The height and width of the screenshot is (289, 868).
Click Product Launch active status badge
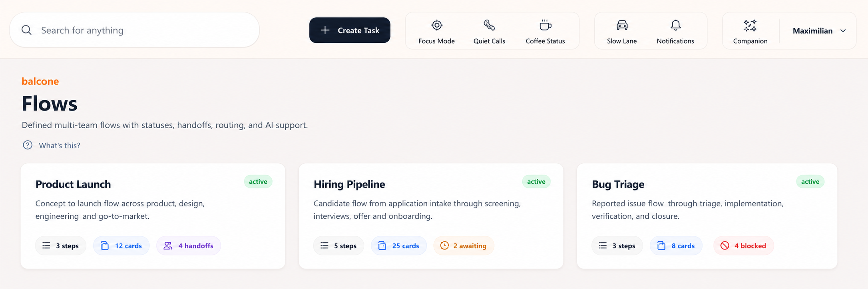tap(258, 182)
